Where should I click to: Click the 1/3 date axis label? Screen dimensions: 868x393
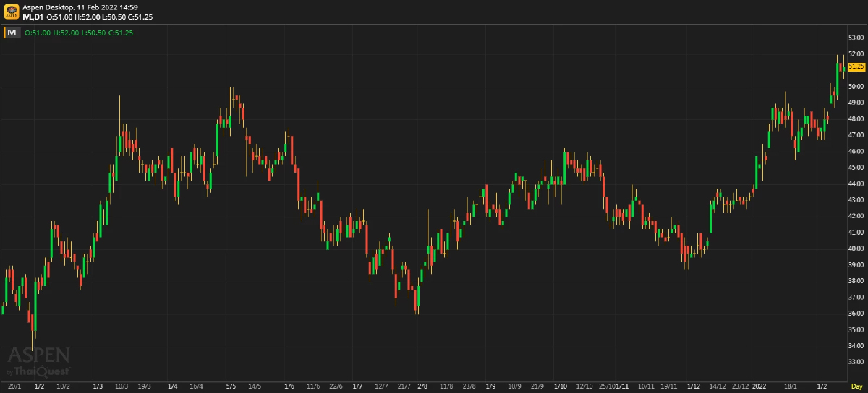click(x=98, y=386)
